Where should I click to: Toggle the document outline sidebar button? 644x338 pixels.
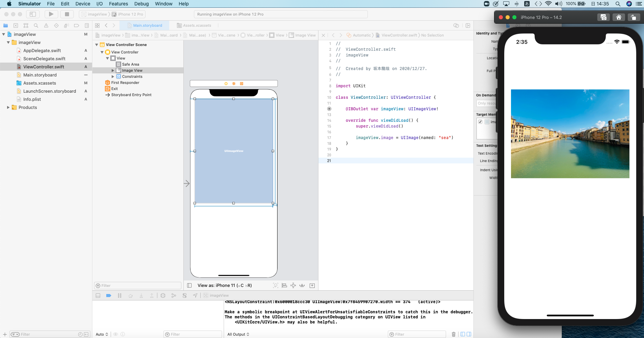(x=190, y=286)
